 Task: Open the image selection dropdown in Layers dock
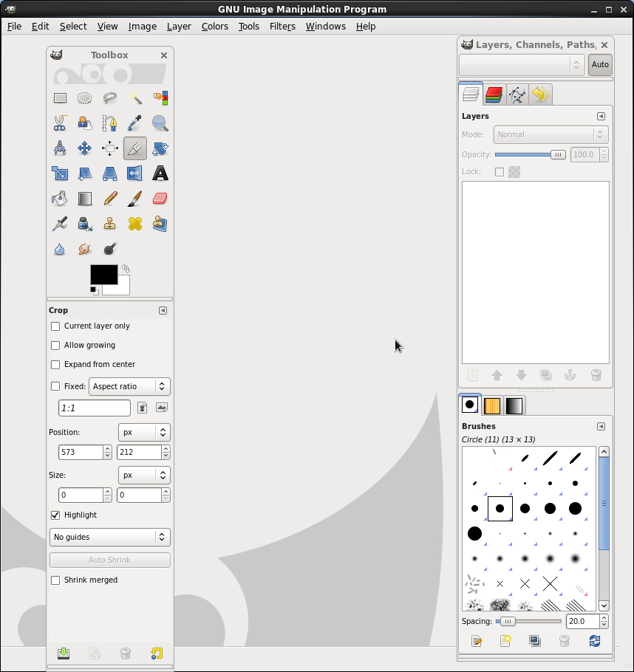522,65
